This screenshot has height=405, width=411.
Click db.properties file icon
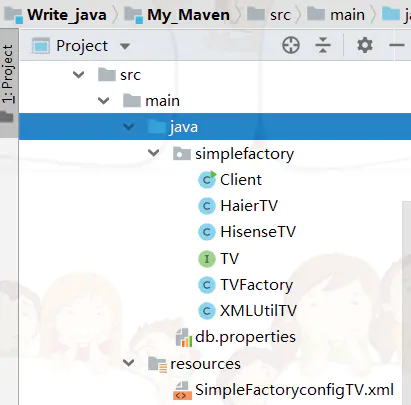[184, 337]
